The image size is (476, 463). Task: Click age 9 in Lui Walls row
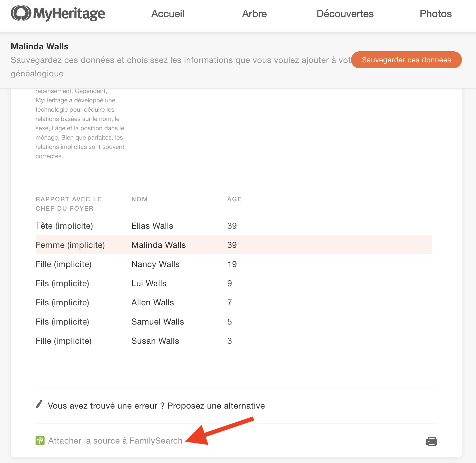(230, 283)
